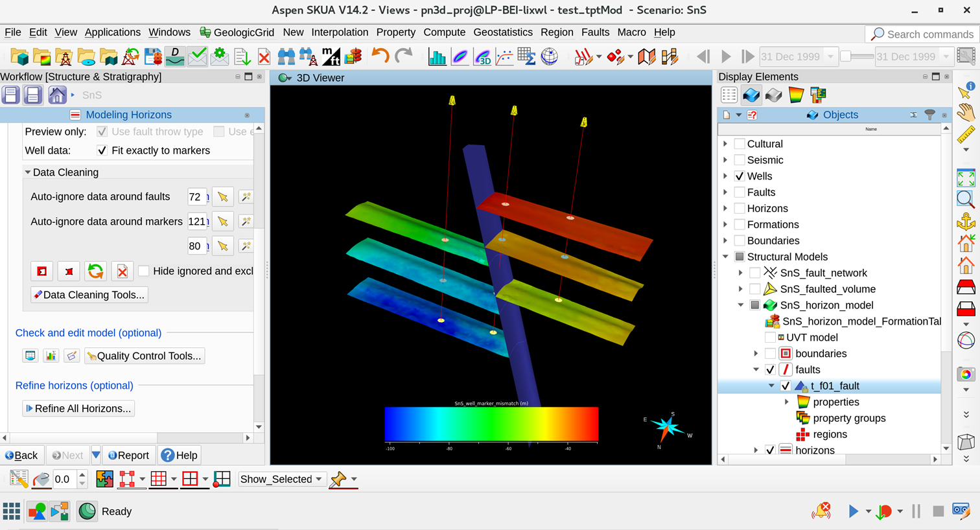Click the auto-ignore around faults value field
Image resolution: width=980 pixels, height=530 pixels.
(196, 197)
